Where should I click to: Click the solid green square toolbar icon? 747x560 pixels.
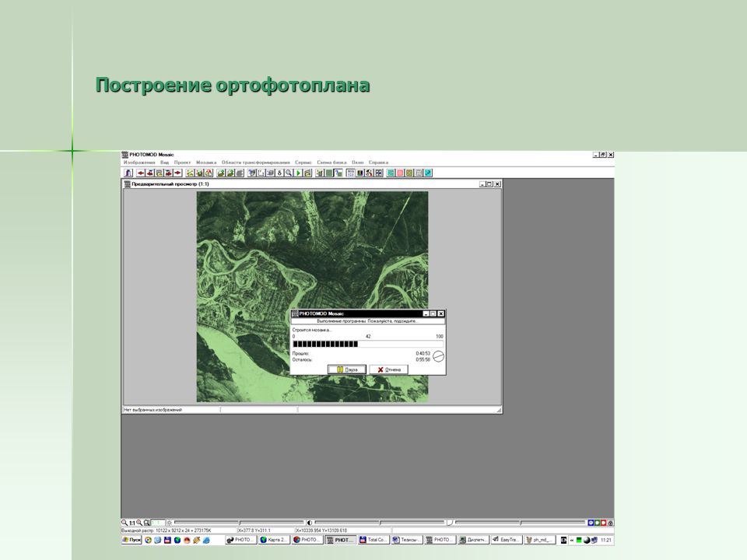coord(328,173)
